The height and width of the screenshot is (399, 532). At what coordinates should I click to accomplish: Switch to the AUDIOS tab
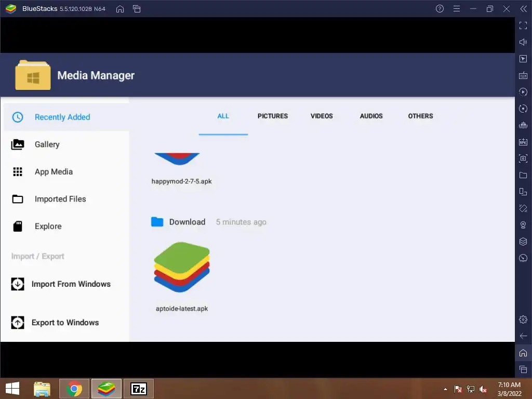pyautogui.click(x=371, y=116)
